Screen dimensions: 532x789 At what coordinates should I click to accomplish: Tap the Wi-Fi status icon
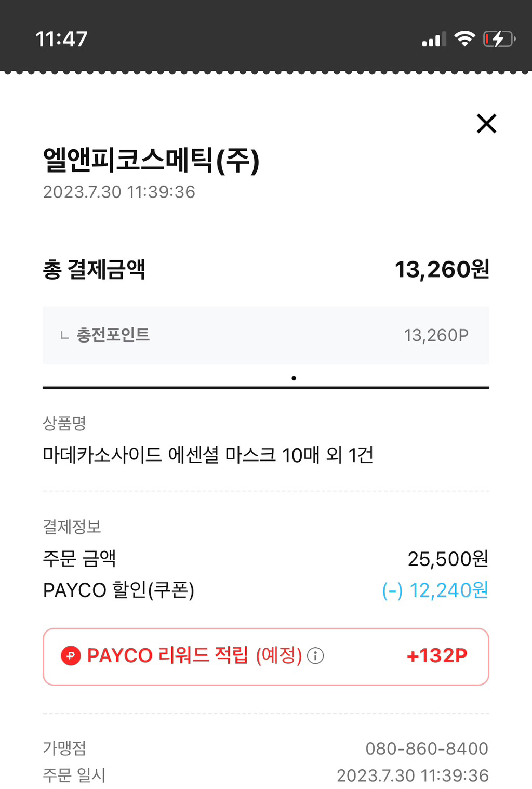coord(464,38)
